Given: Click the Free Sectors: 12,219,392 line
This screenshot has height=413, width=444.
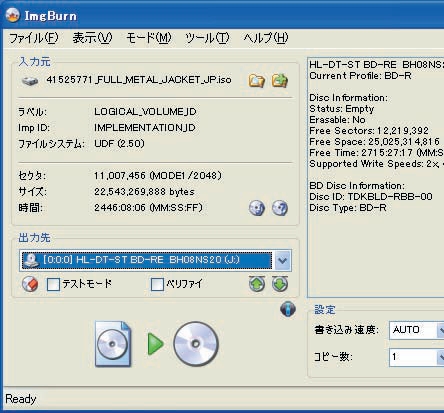Looking at the screenshot, I should click(x=369, y=131).
